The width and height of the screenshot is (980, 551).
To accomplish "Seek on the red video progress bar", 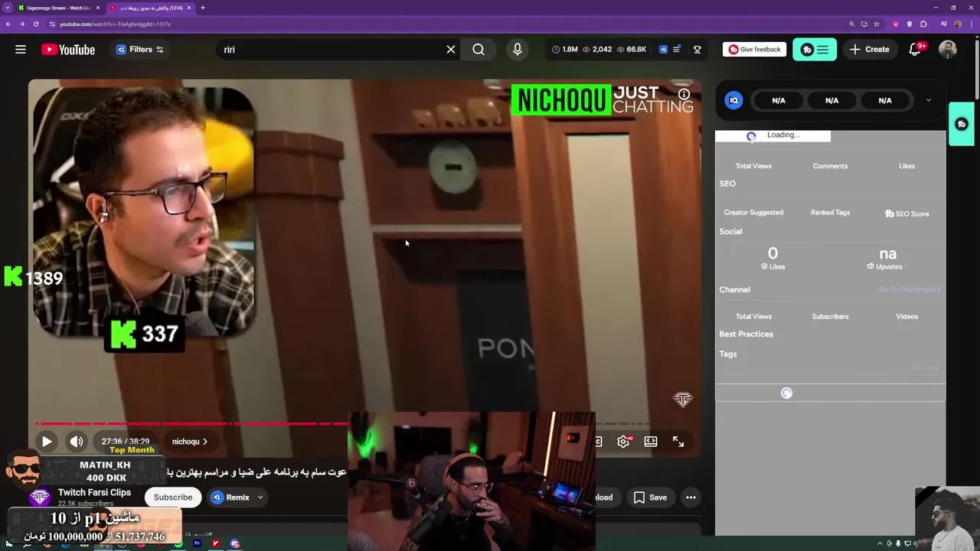I will [x=191, y=423].
